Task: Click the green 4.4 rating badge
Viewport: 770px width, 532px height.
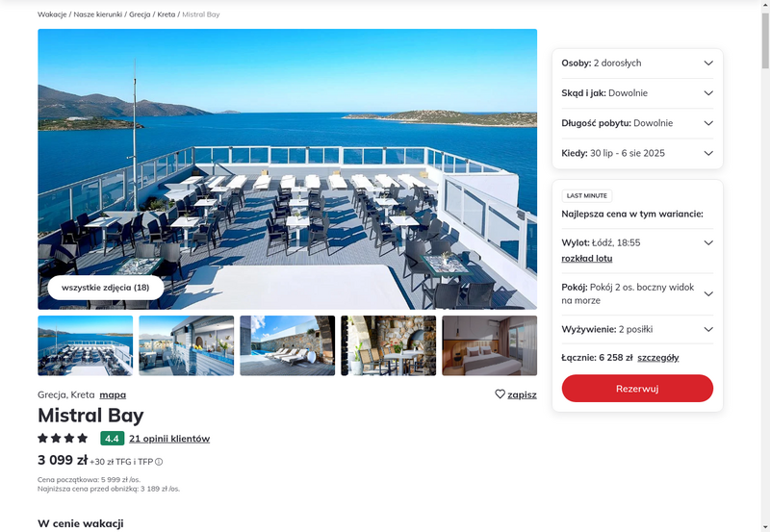Action: pyautogui.click(x=112, y=439)
